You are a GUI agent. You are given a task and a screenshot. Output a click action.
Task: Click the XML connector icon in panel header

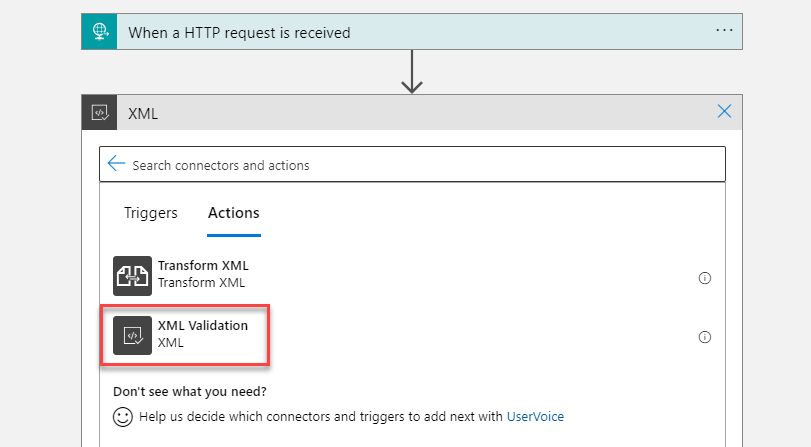99,113
